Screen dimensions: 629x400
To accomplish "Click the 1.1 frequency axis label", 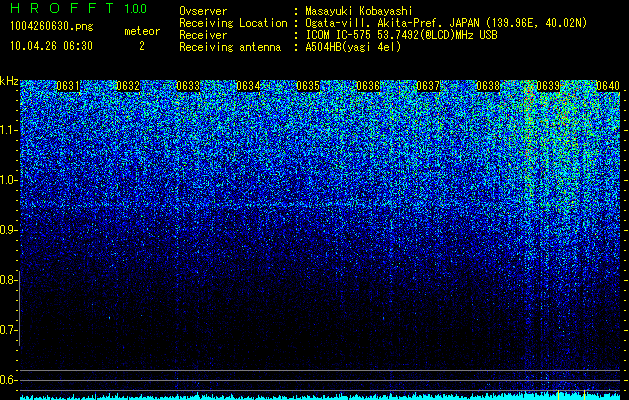I will pyautogui.click(x=8, y=130).
